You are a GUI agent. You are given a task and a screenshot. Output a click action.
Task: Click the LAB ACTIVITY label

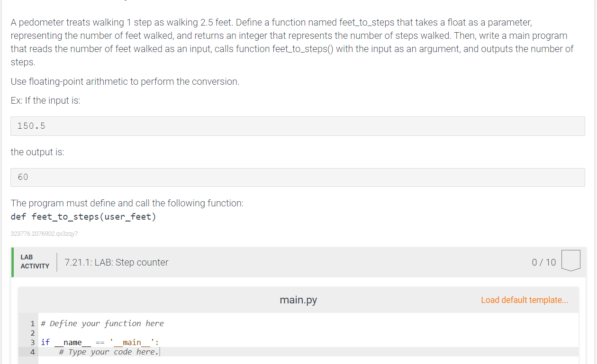(x=35, y=262)
